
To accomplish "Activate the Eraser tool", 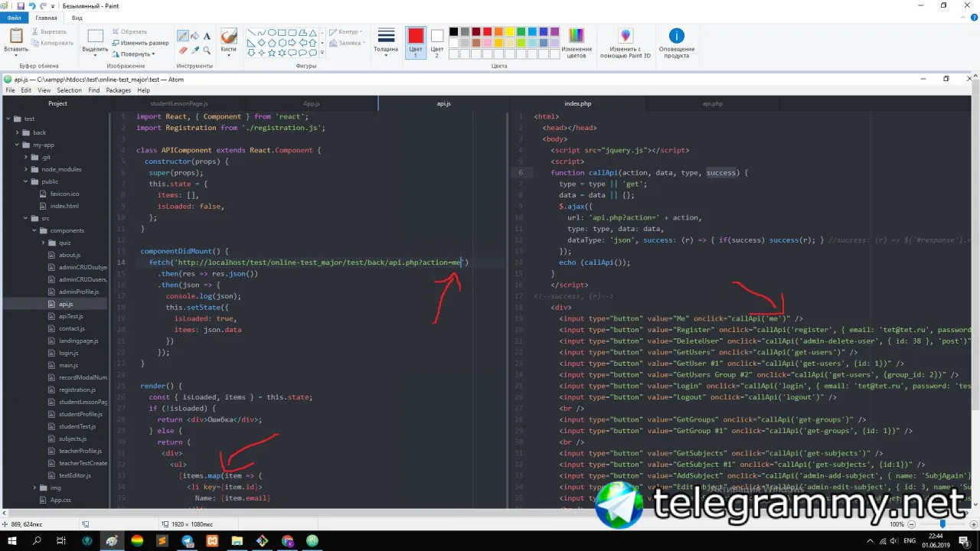I will pos(183,51).
